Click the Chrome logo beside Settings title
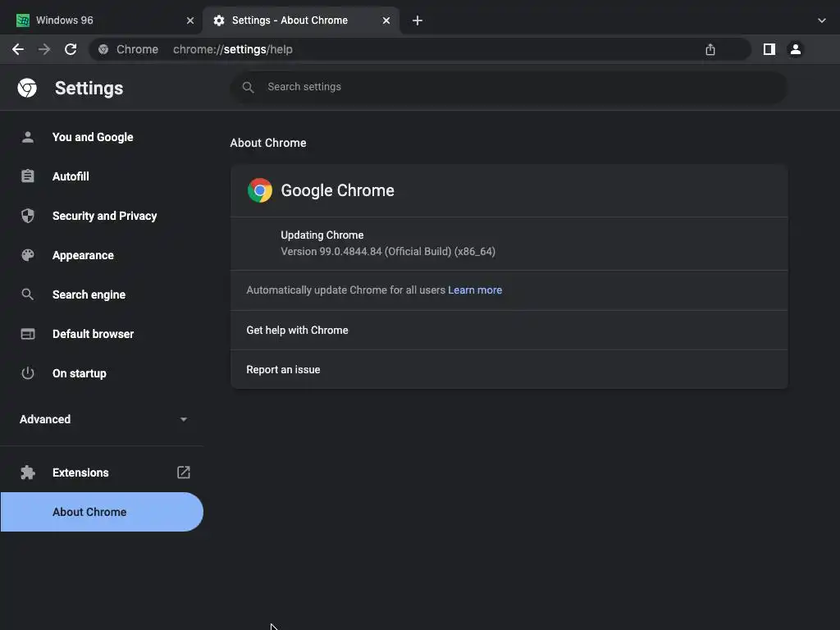 pos(27,88)
